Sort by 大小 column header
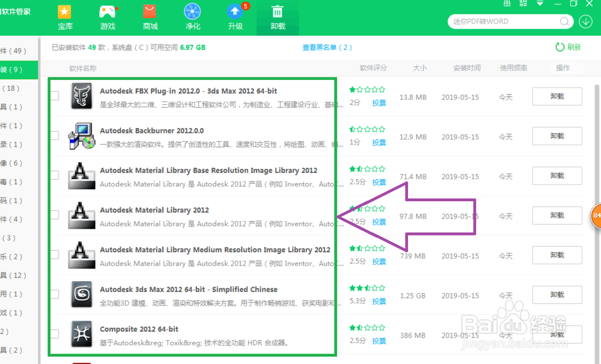 point(419,68)
